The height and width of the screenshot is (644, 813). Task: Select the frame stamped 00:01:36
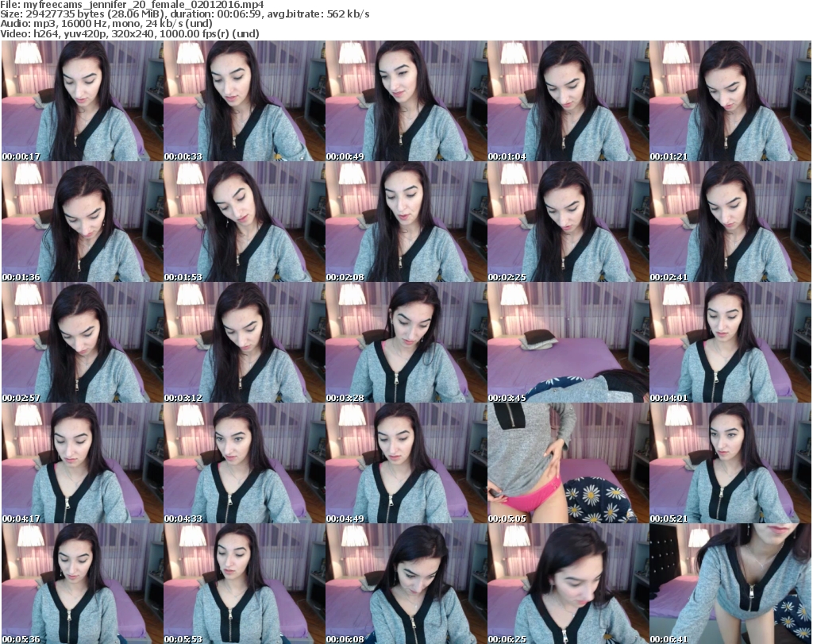(83, 222)
